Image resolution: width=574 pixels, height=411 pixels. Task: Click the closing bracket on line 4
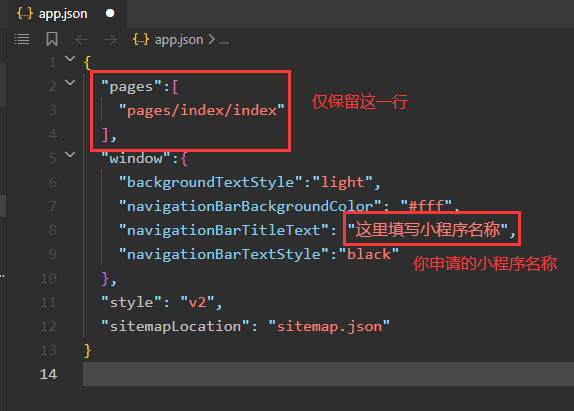coord(105,135)
